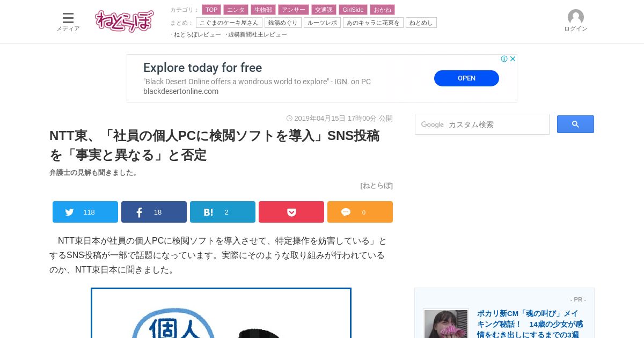Focus the Google カスタム検索 field
Viewport: 644px width, 338px height.
(482, 124)
